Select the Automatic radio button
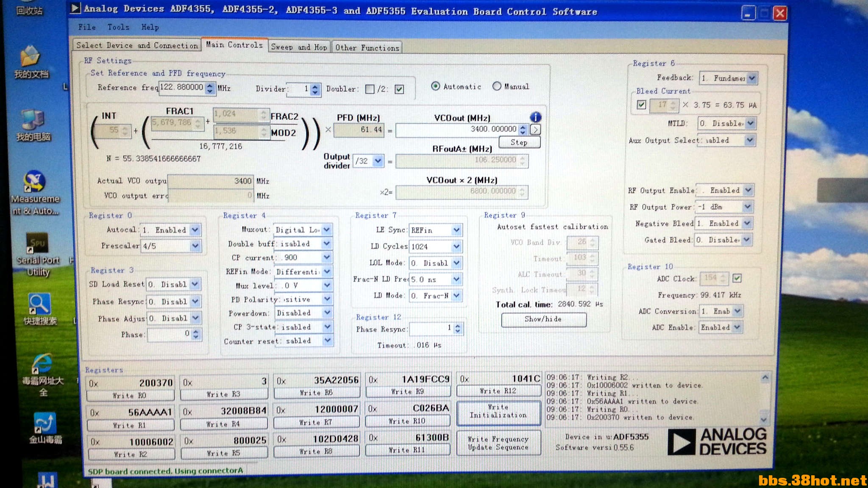The width and height of the screenshot is (868, 488). (x=435, y=86)
